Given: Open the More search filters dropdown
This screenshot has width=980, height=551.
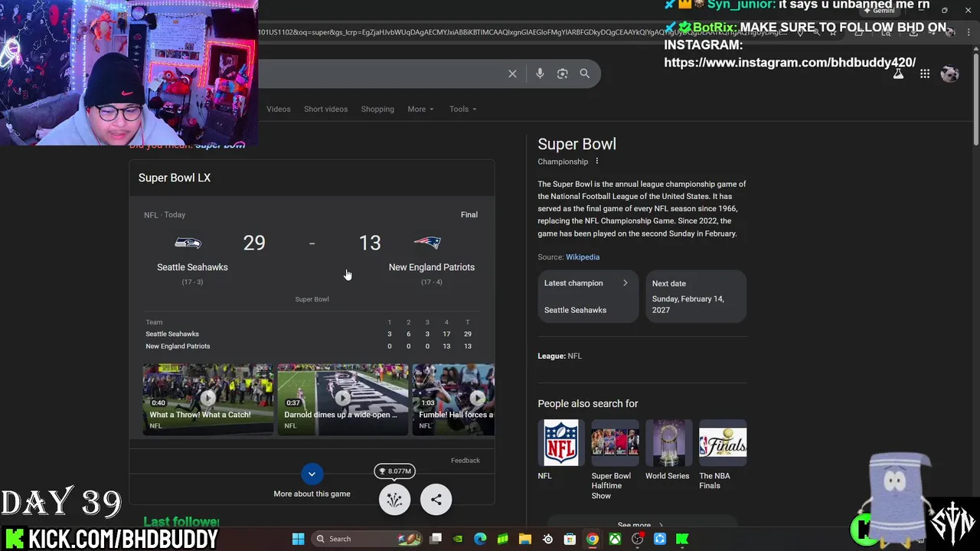Looking at the screenshot, I should (x=420, y=109).
